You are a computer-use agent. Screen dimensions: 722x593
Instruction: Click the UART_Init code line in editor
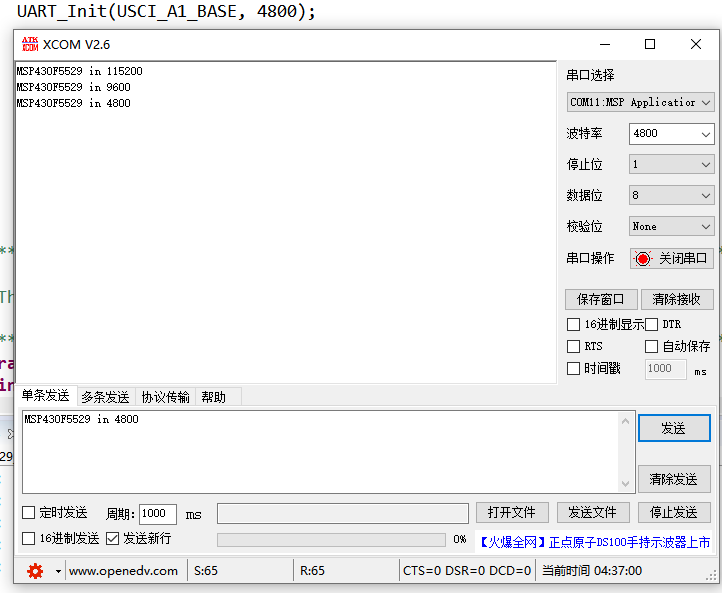(x=166, y=11)
